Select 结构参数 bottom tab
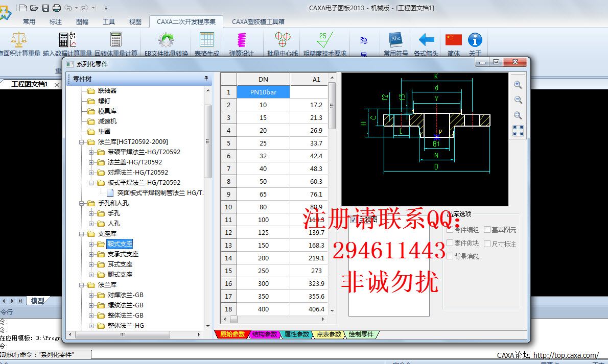This screenshot has height=364, width=608. tap(265, 334)
